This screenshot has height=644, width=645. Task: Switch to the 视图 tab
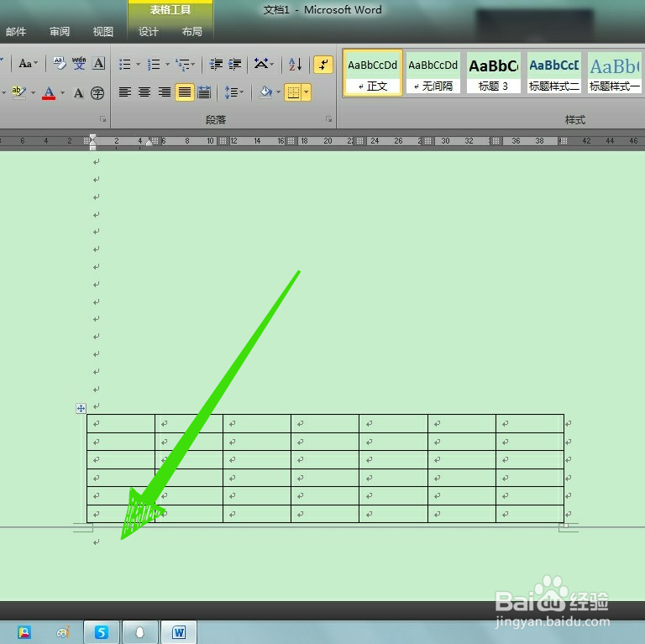click(x=102, y=32)
